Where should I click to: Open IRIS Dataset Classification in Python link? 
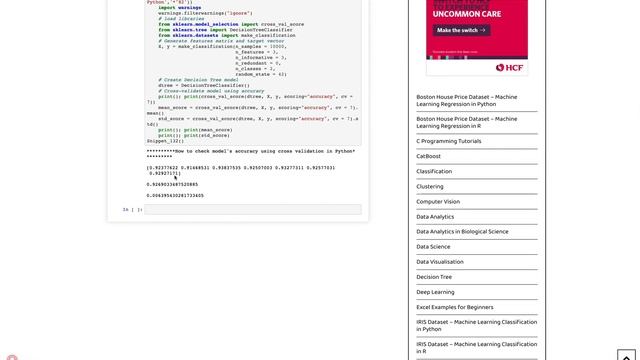pos(476,326)
